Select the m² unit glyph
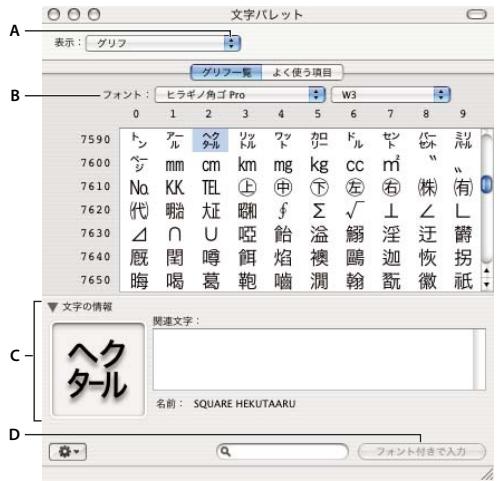This screenshot has width=498, height=481. point(391,164)
